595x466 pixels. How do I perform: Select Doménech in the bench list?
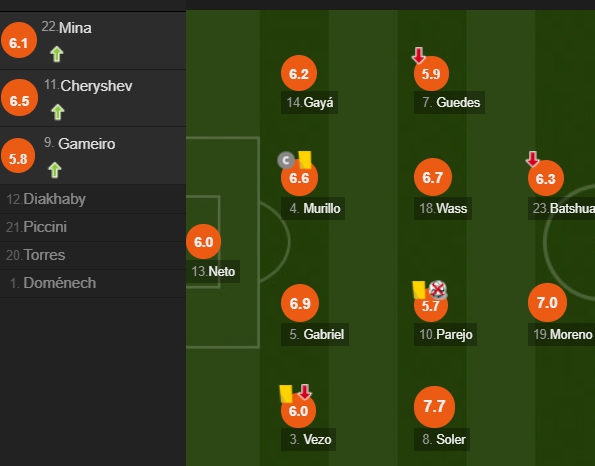(x=93, y=283)
